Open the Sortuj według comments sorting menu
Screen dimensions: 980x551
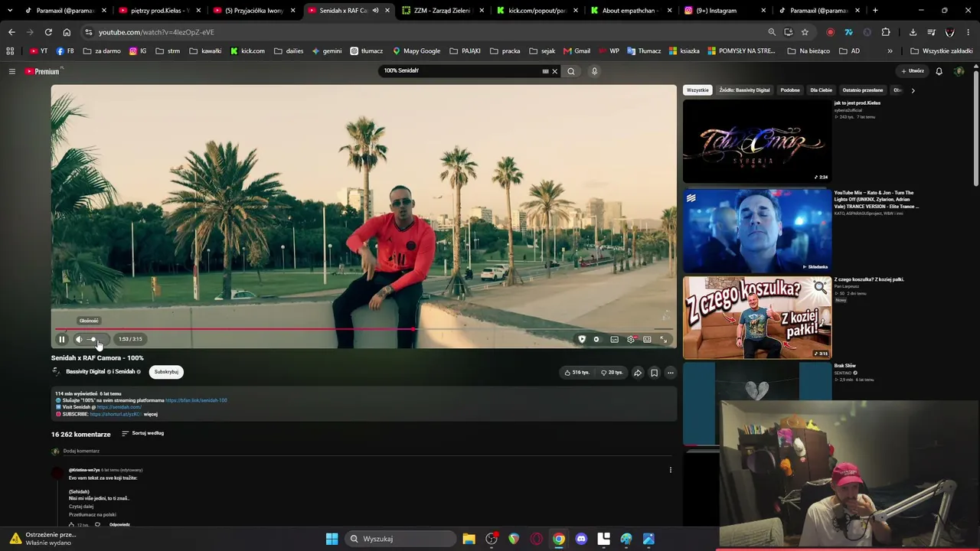(142, 433)
